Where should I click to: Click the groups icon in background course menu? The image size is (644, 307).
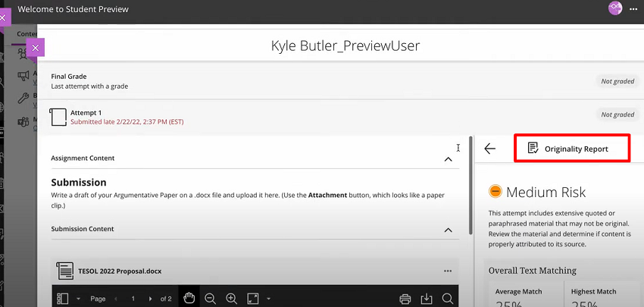click(23, 54)
